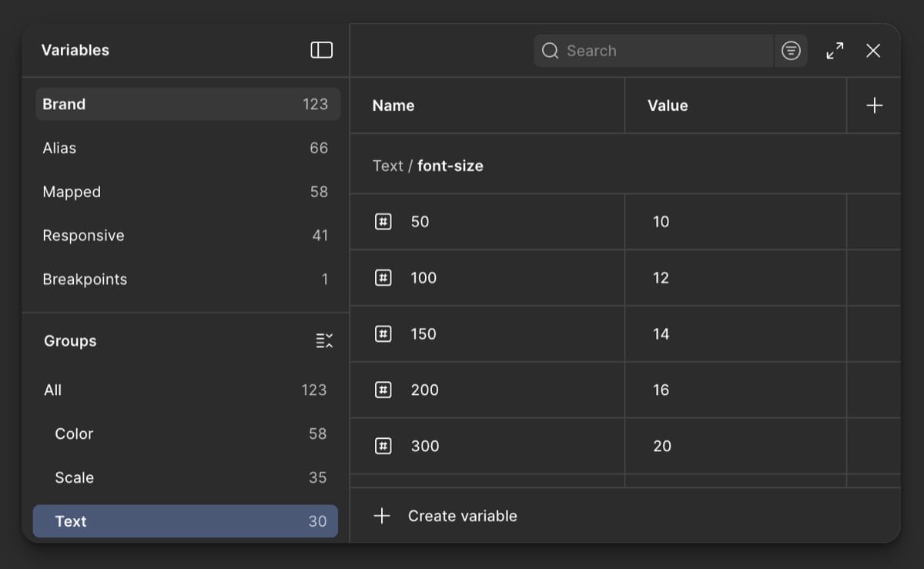Switch to the Responsive collection
The image size is (924, 569).
188,236
